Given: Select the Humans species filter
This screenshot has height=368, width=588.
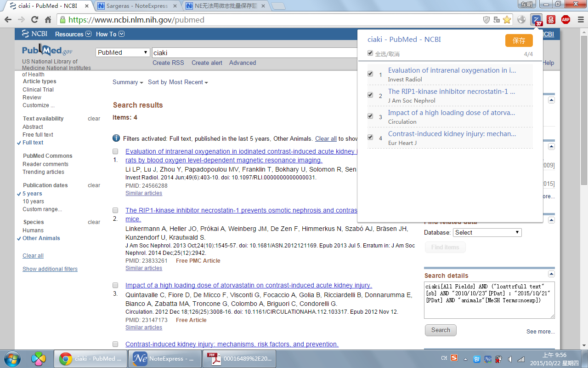Looking at the screenshot, I should click(33, 230).
